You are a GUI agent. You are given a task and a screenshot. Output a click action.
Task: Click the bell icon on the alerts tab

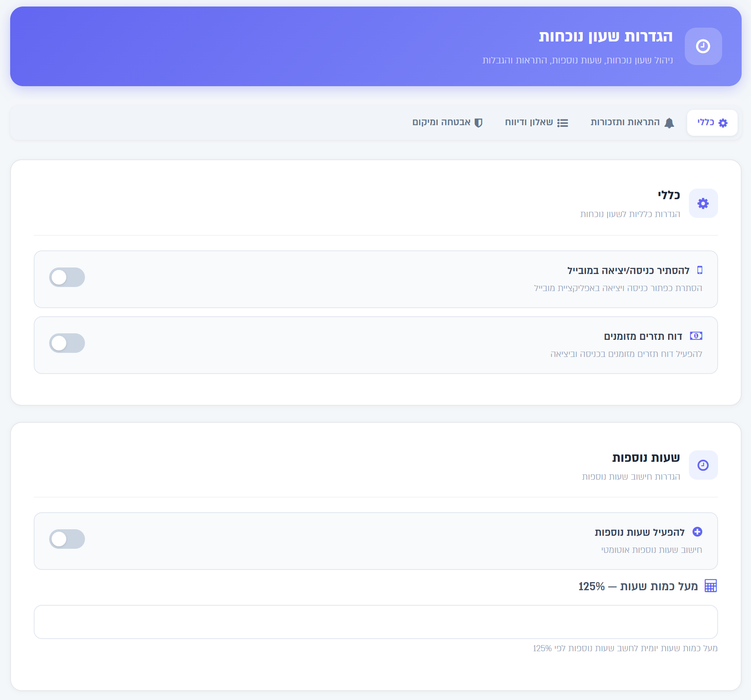pos(669,123)
